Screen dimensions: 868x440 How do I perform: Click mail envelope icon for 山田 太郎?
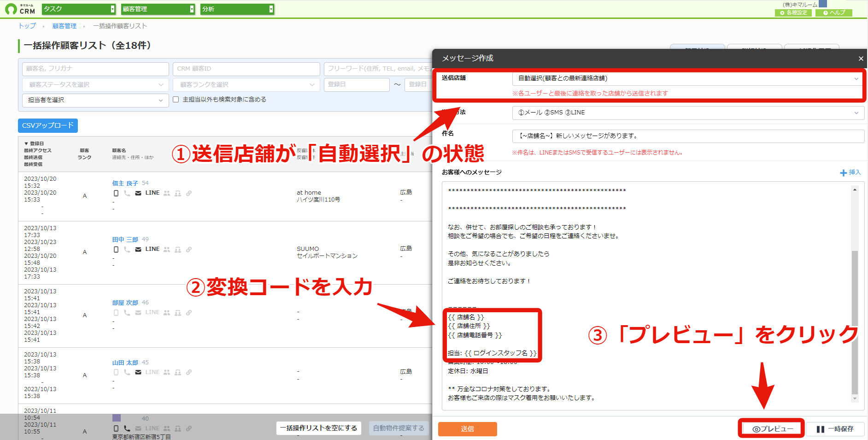coord(138,372)
